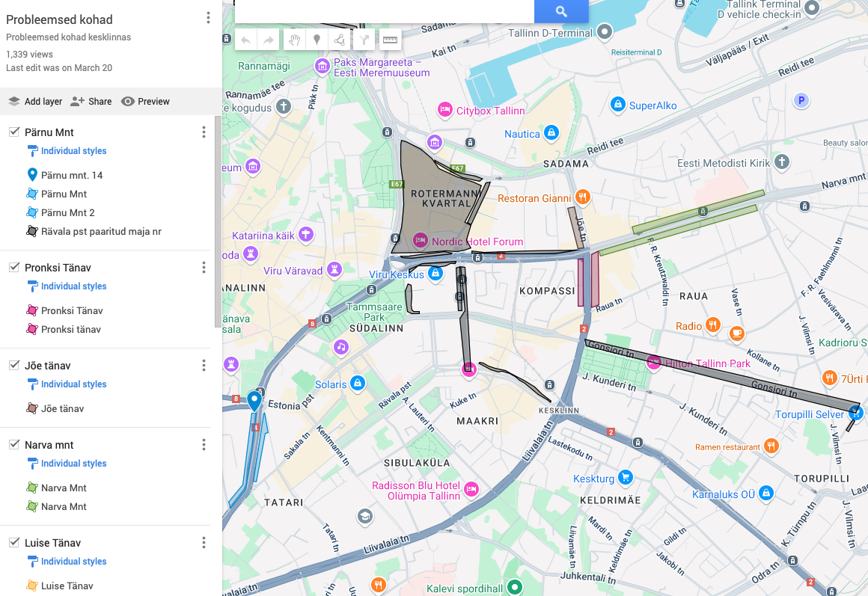Click Share in the sidebar
The image size is (868, 596).
click(x=91, y=101)
